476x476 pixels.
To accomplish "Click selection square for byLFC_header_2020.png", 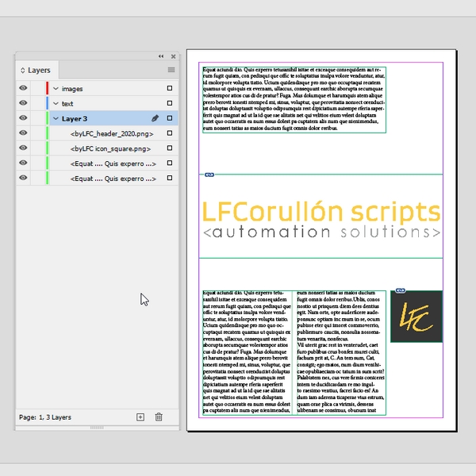I will click(170, 133).
